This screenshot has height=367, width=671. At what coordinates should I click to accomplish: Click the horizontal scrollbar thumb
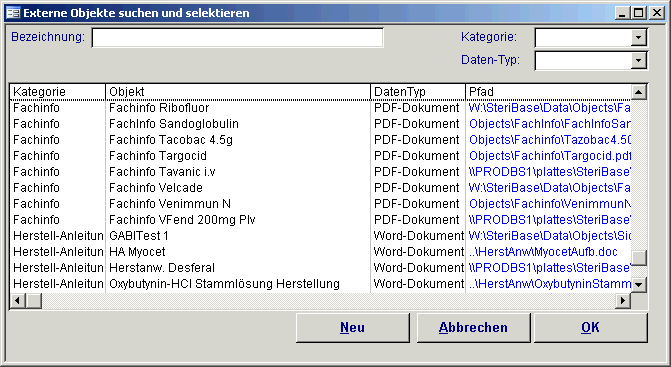pos(34,301)
